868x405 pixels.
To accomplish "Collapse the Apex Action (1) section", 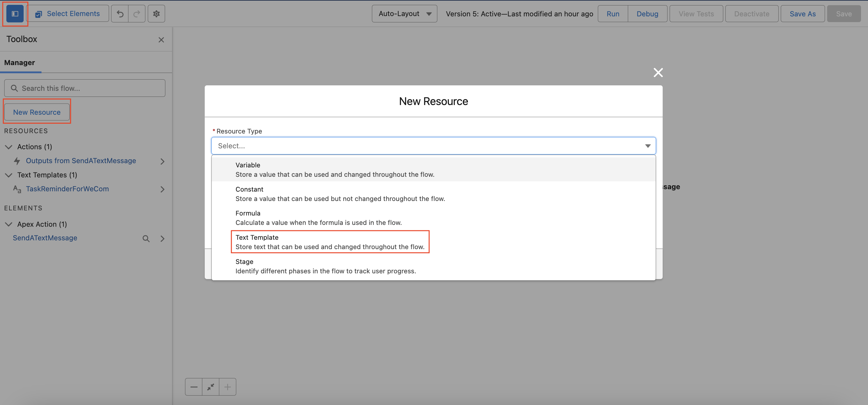I will pos(9,224).
